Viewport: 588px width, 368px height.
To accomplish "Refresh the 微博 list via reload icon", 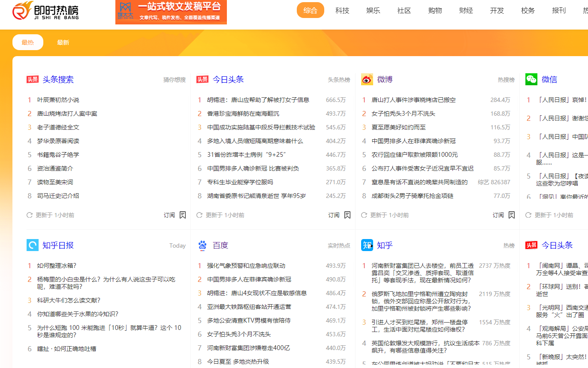I will 364,215.
